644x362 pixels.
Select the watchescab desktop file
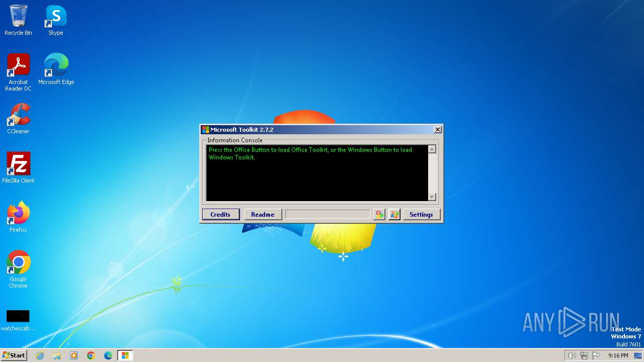pos(18,320)
